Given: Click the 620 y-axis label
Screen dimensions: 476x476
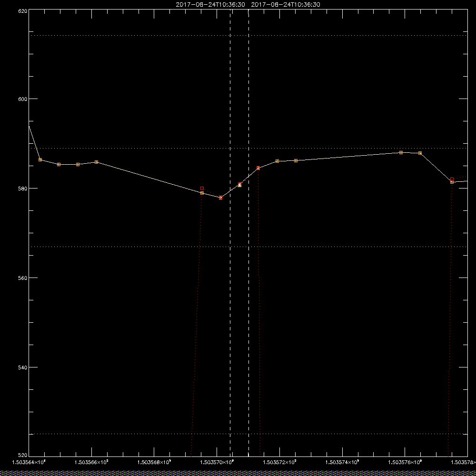Looking at the screenshot, I should (23, 10).
